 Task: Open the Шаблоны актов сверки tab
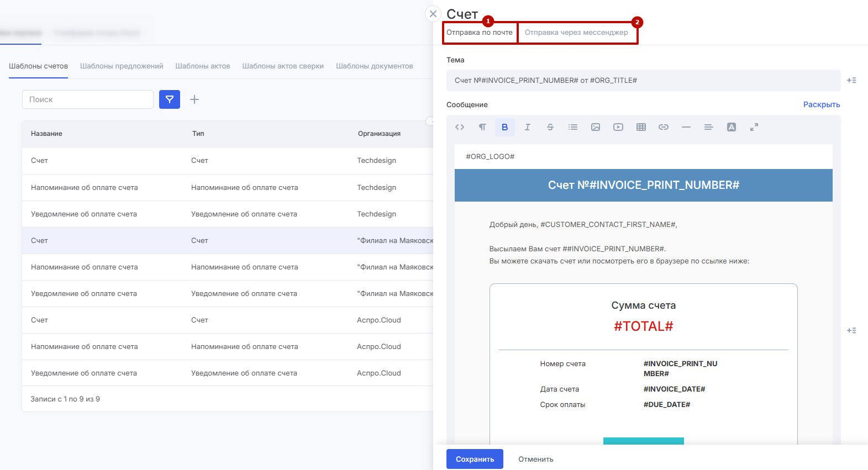click(x=283, y=66)
